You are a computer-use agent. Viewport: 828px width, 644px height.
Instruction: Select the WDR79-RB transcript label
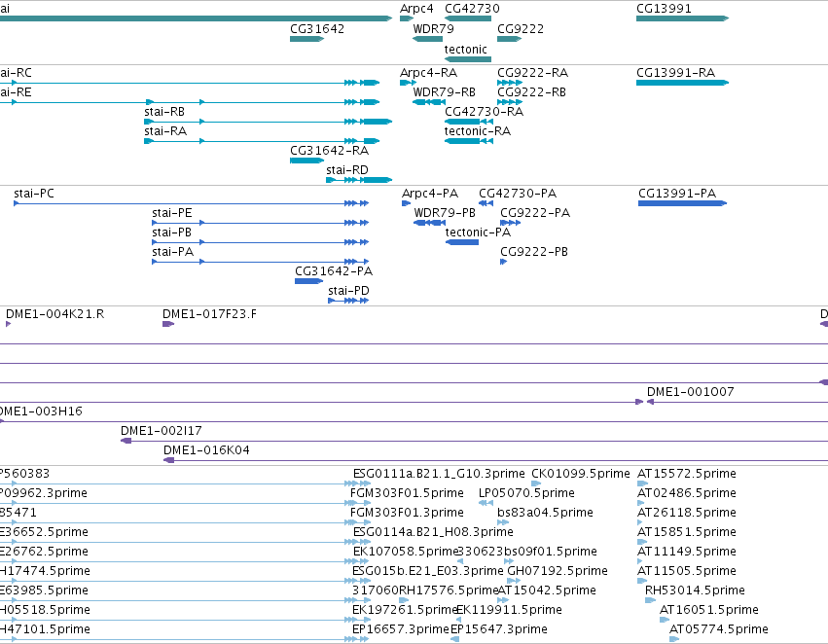point(444,92)
